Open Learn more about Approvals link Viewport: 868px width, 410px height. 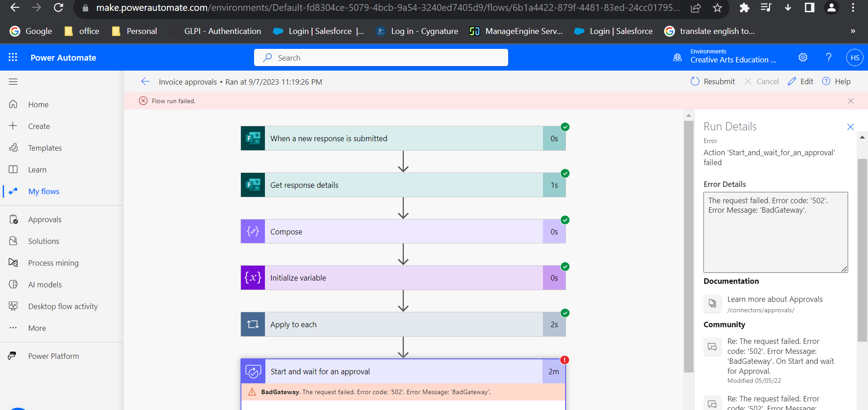[x=775, y=299]
